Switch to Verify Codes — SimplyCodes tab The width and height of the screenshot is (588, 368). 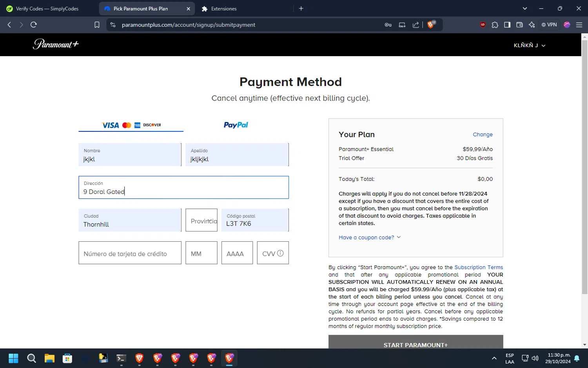pyautogui.click(x=48, y=9)
